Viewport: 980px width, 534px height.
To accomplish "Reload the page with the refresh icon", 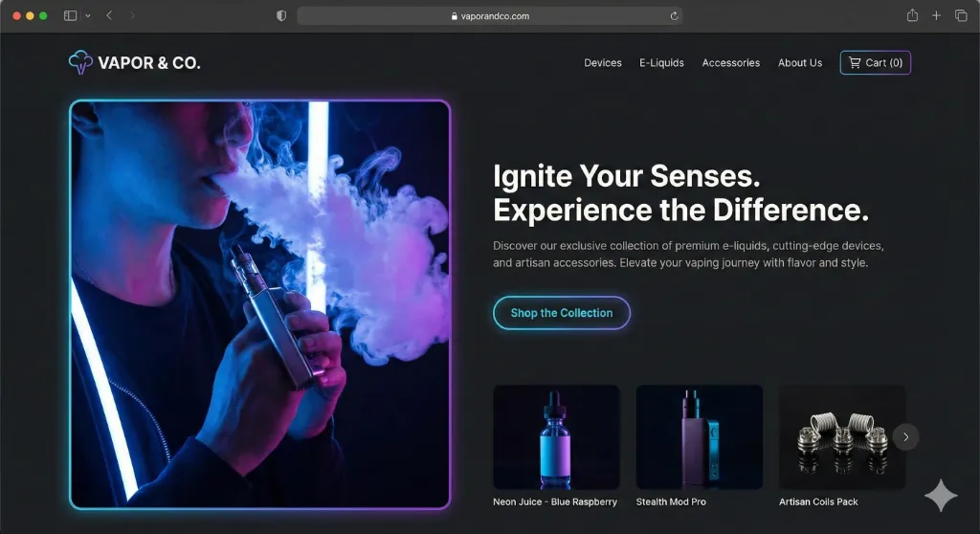I will pyautogui.click(x=674, y=16).
